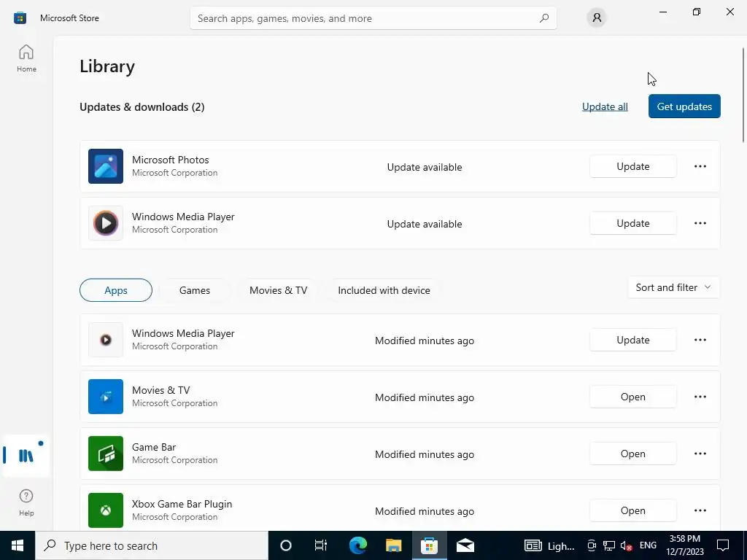Open more options for Windows Media Player apps row

700,340
